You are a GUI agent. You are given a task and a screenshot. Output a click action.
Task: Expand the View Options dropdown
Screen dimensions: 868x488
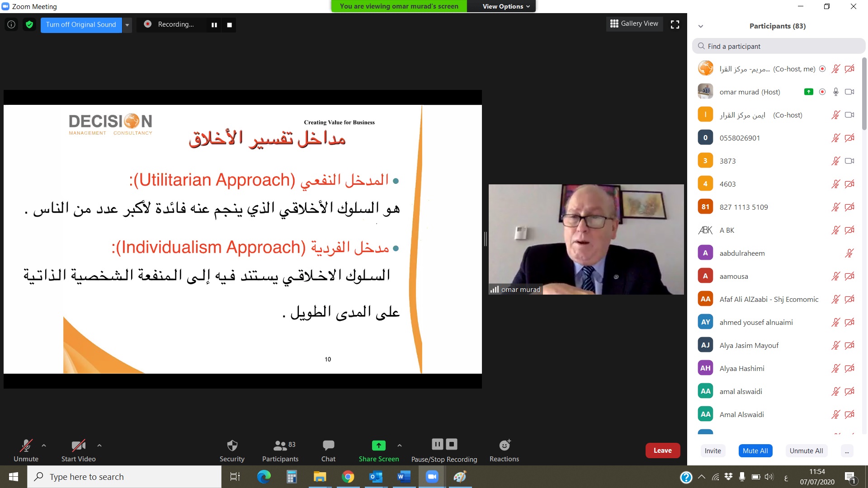(x=505, y=6)
